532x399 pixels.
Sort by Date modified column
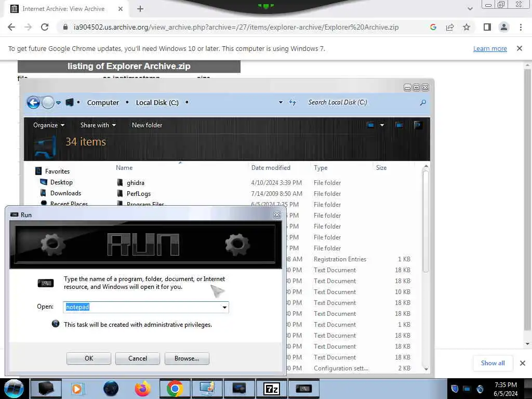click(x=271, y=168)
